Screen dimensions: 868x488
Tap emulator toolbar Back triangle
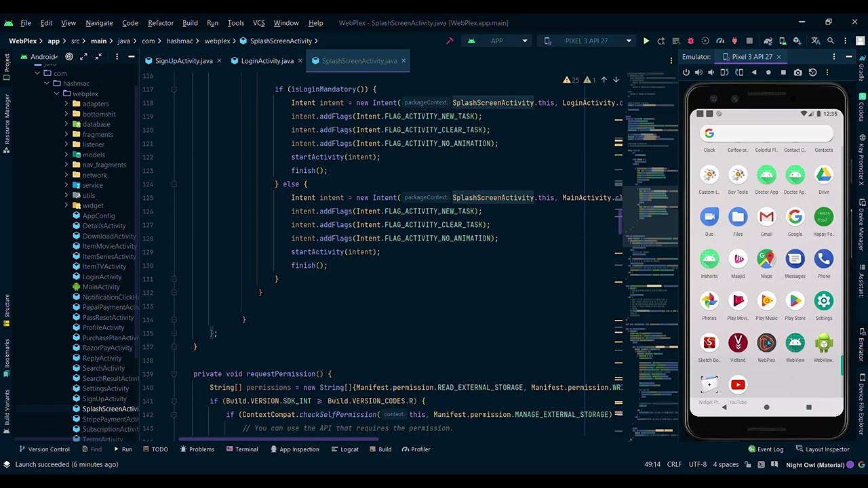pyautogui.click(x=754, y=73)
